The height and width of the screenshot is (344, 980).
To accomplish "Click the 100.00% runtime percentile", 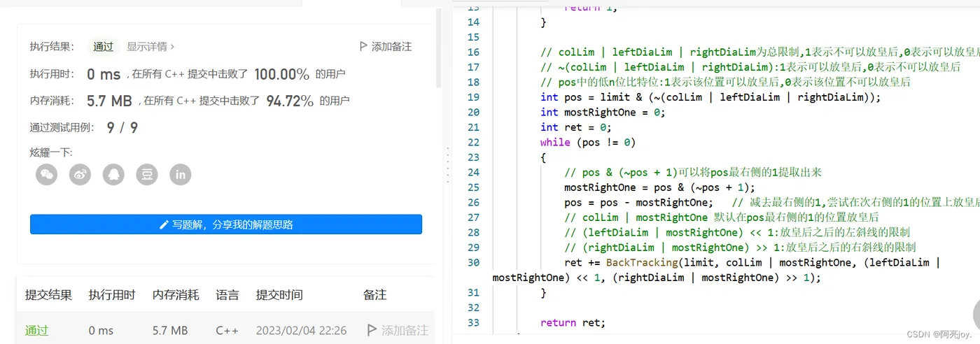I will [x=282, y=74].
